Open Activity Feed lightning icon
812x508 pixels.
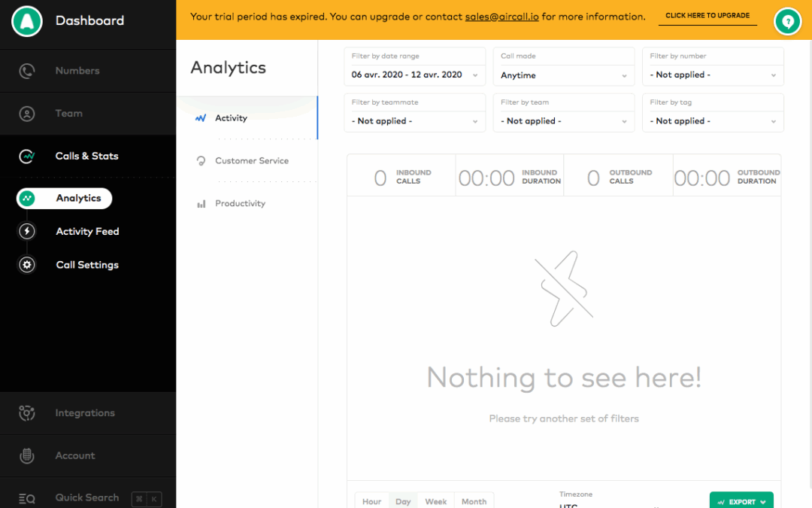[27, 232]
